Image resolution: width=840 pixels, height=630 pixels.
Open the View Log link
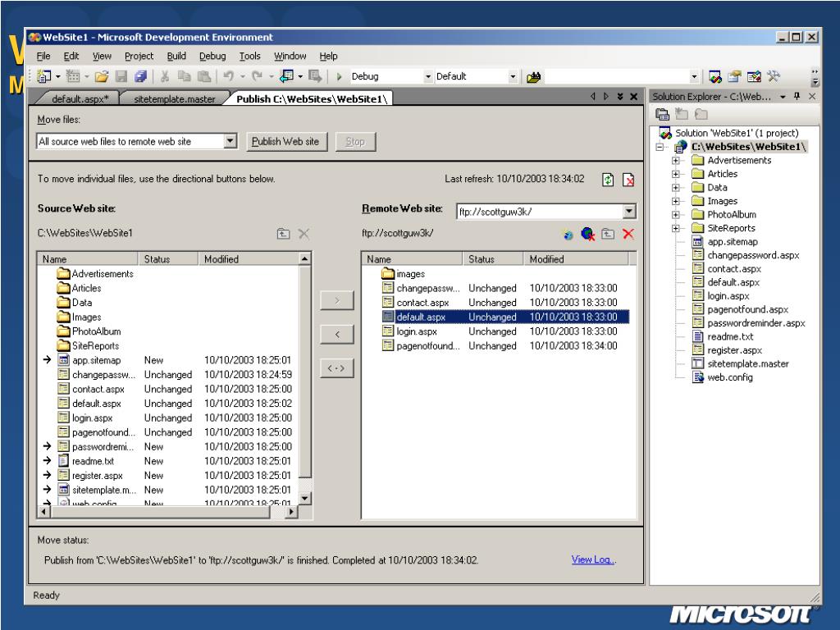click(594, 559)
